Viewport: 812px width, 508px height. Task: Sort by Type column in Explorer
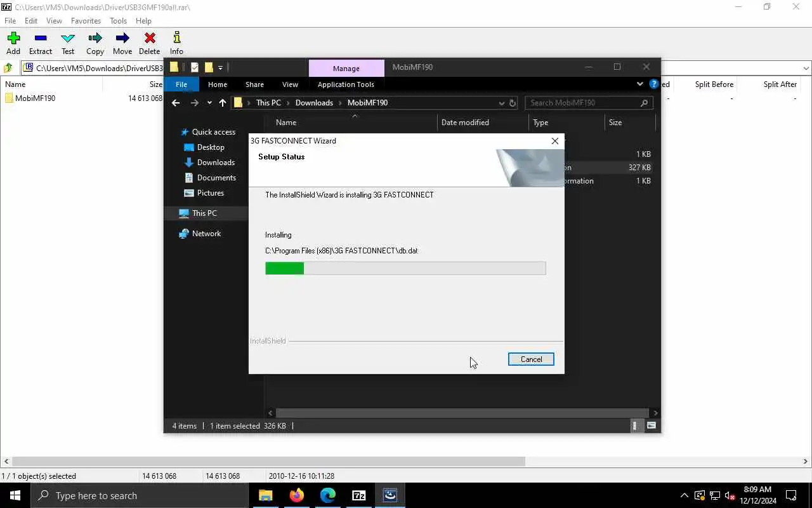coord(540,123)
